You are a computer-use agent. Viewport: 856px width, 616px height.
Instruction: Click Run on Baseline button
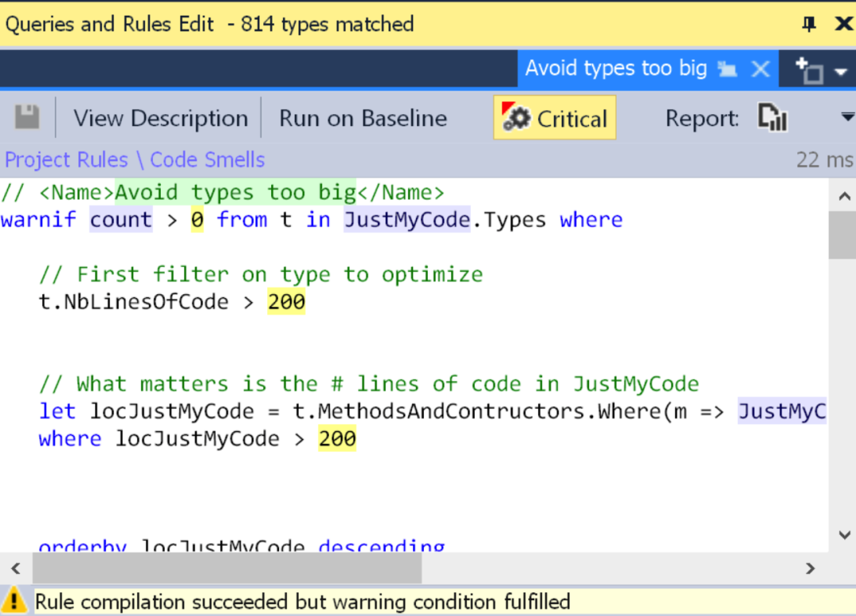pyautogui.click(x=363, y=118)
